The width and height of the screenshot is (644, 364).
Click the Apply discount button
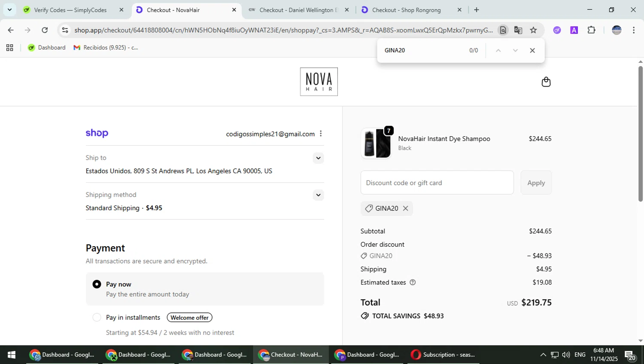point(536,183)
